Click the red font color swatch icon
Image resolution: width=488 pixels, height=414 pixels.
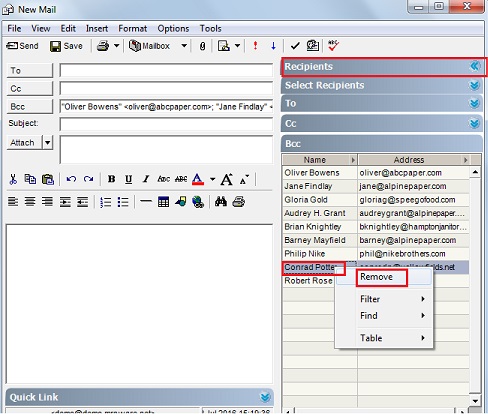198,179
